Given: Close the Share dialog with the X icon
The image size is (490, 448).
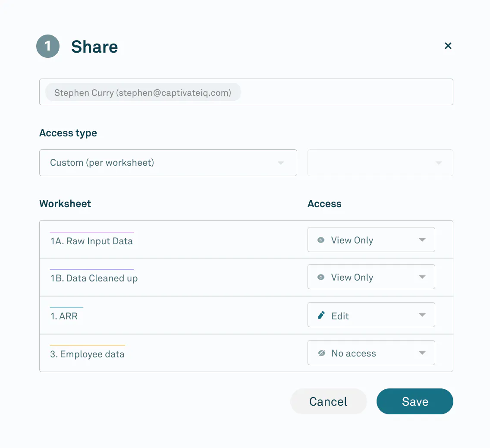Looking at the screenshot, I should coord(448,46).
